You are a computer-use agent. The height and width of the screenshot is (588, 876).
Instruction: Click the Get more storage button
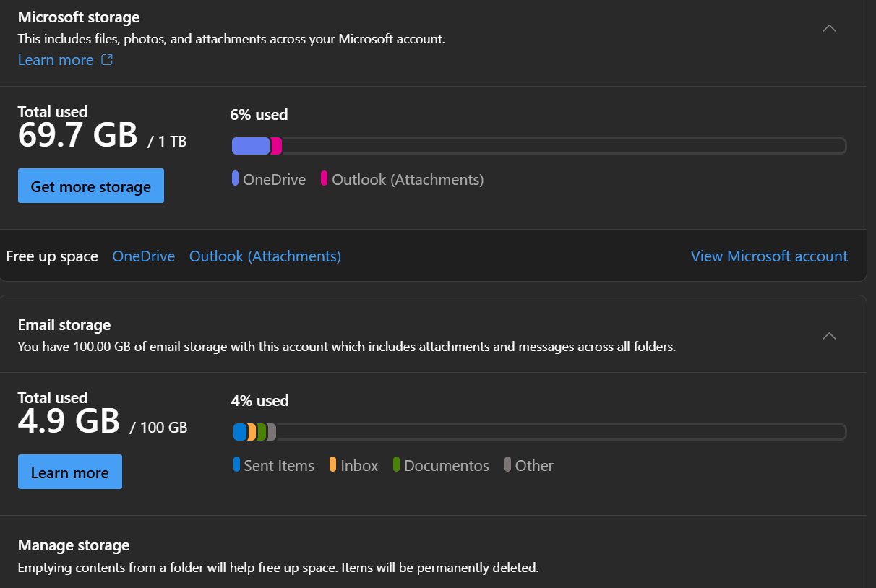click(91, 186)
